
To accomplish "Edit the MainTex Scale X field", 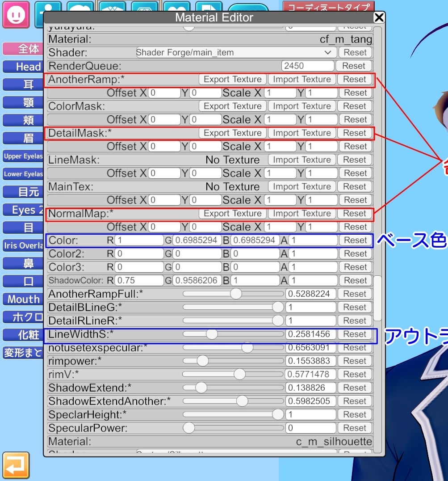I will (280, 200).
